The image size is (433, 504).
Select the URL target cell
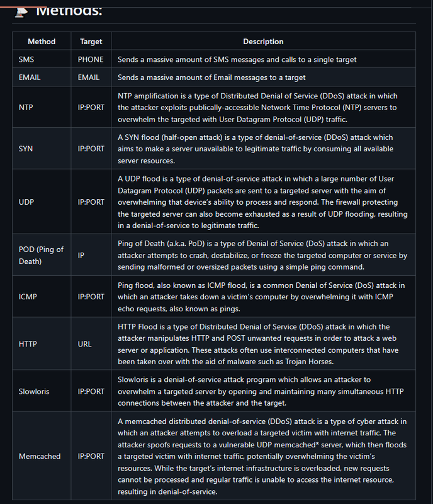pos(91,343)
